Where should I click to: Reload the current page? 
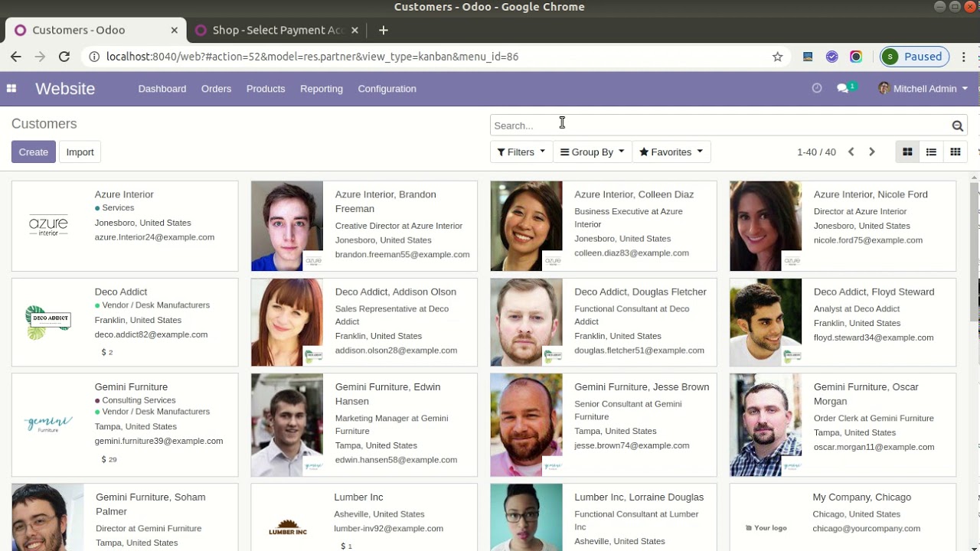[x=64, y=57]
